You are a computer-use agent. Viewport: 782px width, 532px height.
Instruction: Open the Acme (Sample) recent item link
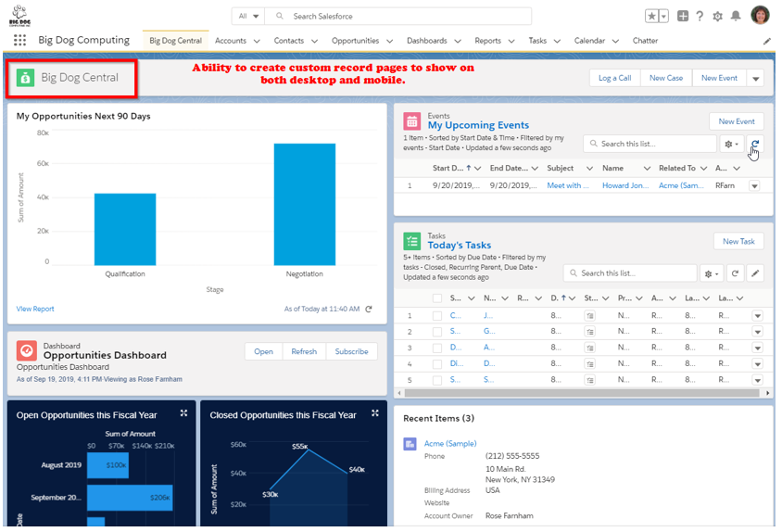(450, 444)
